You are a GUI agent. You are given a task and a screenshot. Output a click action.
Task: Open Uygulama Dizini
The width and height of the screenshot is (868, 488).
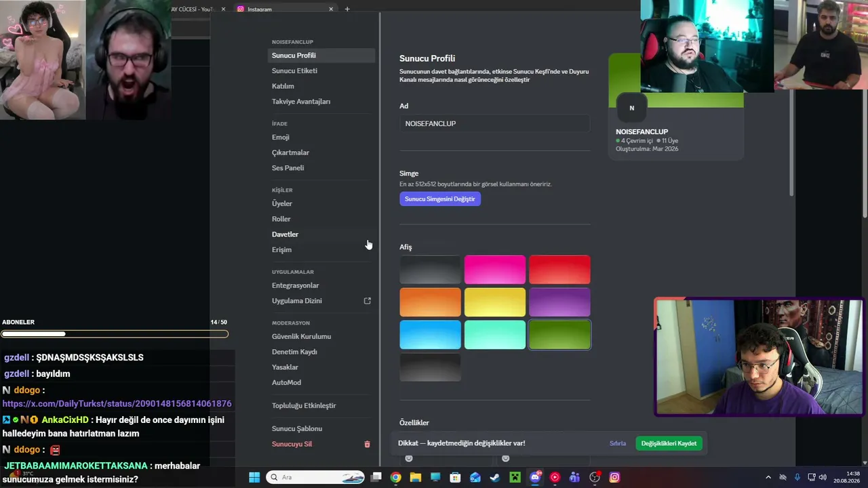tap(321, 301)
